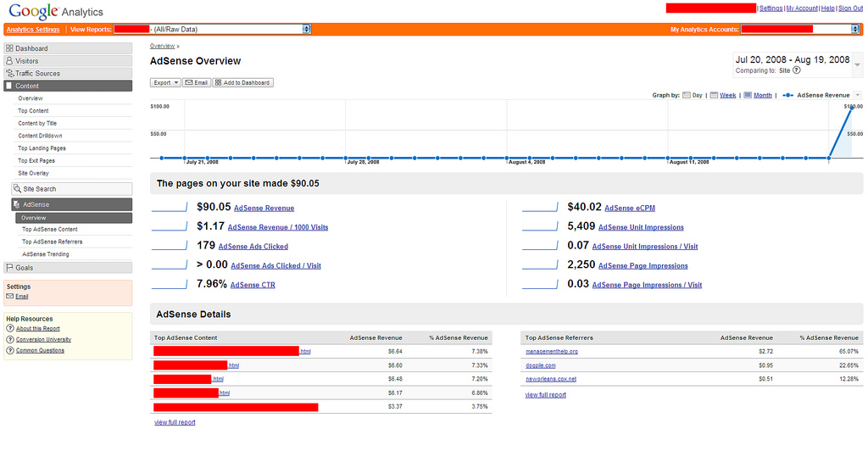Open the Analytics Settings link
868x451 pixels.
[33, 30]
